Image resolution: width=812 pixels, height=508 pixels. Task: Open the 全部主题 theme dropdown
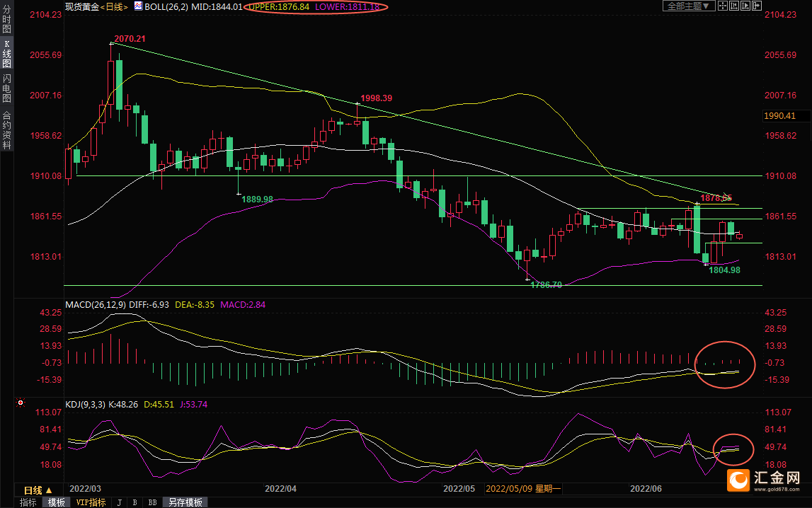tap(689, 6)
